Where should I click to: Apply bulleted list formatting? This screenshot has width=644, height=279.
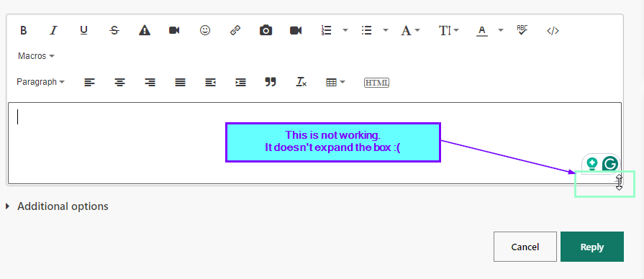tap(366, 30)
